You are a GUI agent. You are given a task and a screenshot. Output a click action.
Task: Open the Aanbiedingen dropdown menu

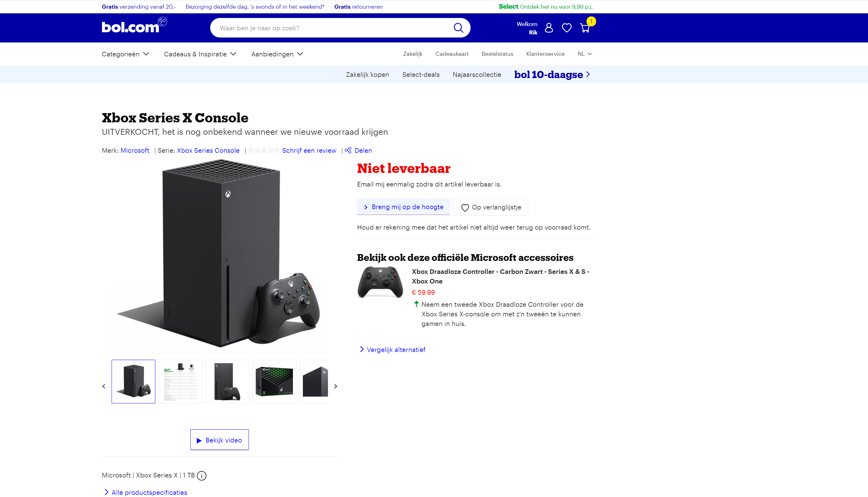coord(277,54)
